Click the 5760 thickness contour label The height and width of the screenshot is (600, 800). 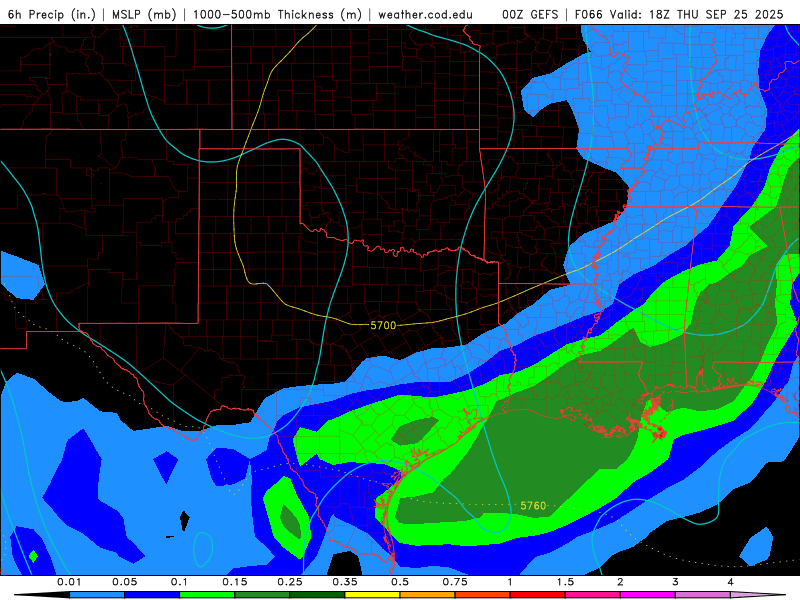533,506
